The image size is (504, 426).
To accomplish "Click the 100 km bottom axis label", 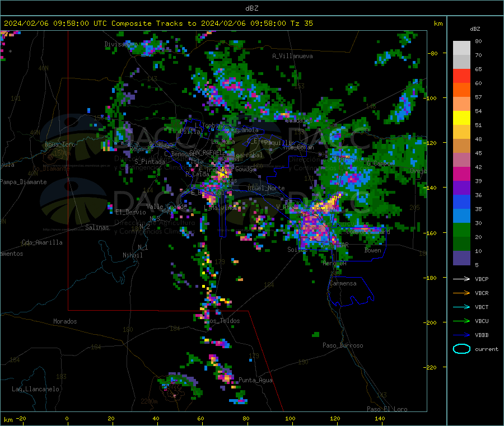I will [x=290, y=418].
